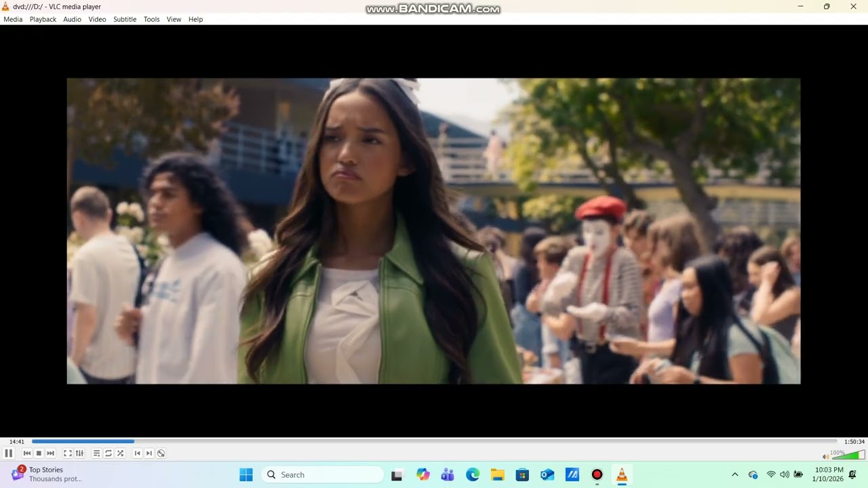Click the elapsed time 14:41 label
The height and width of the screenshot is (488, 868).
(17, 442)
